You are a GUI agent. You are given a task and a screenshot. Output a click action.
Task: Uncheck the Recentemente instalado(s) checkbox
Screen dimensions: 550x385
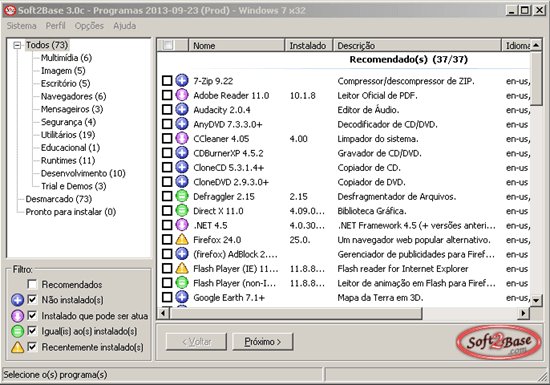point(32,347)
